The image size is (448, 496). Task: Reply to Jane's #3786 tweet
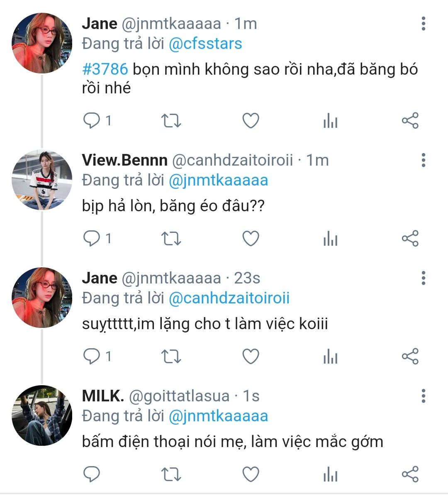pyautogui.click(x=92, y=121)
